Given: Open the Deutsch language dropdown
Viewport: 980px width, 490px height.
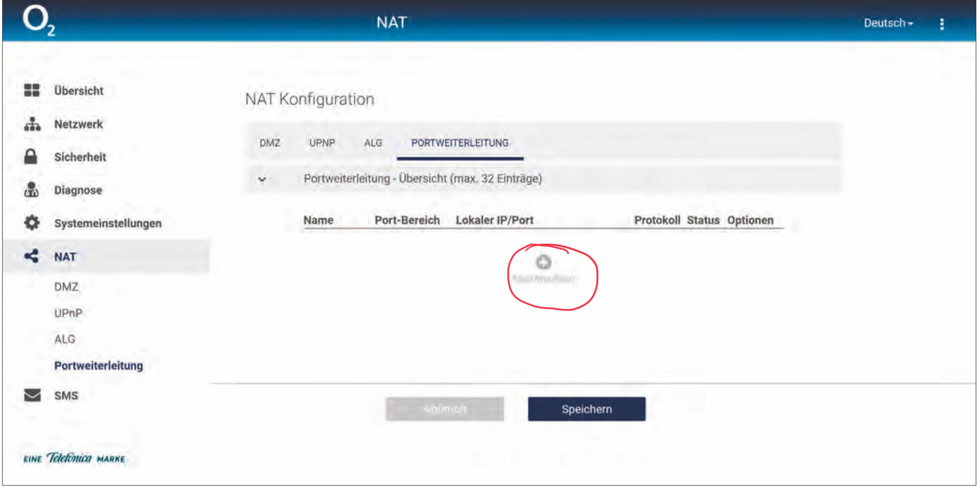Looking at the screenshot, I should (x=888, y=23).
